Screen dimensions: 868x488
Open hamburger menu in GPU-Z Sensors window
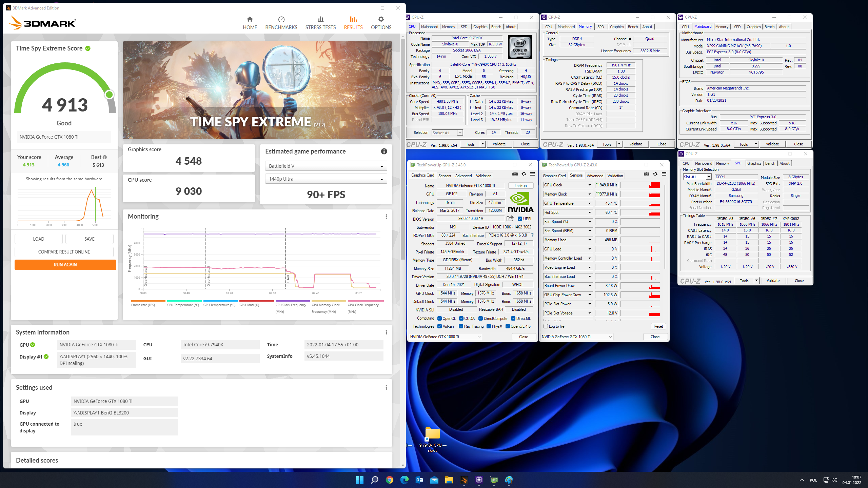pyautogui.click(x=664, y=174)
